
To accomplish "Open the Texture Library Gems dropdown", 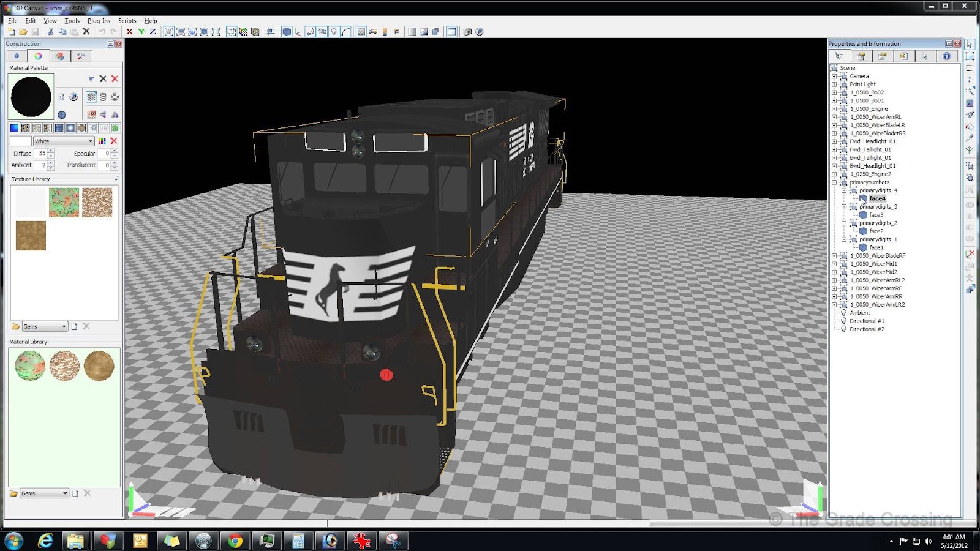I will (45, 327).
